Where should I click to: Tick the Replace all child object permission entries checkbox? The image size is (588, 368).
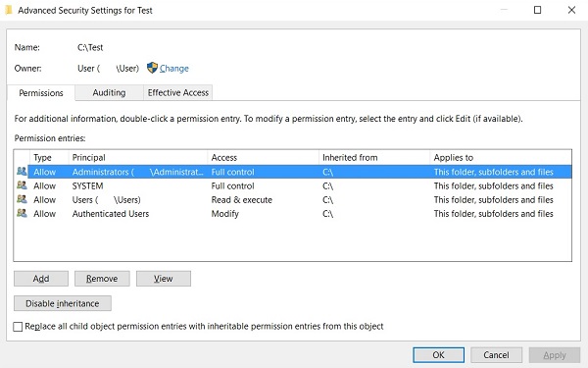[18, 327]
